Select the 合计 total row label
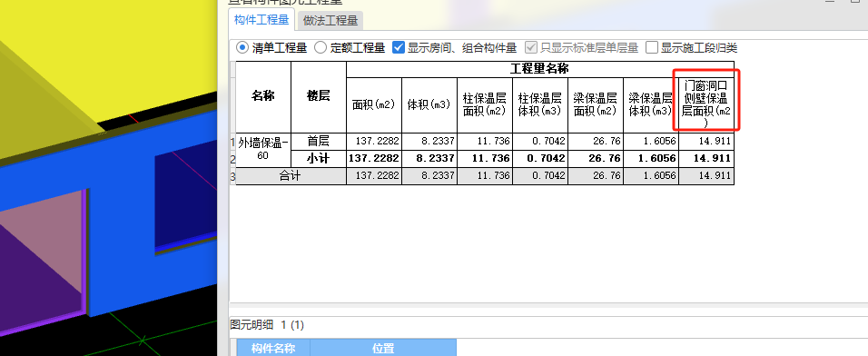868x356 pixels. pyautogui.click(x=291, y=176)
